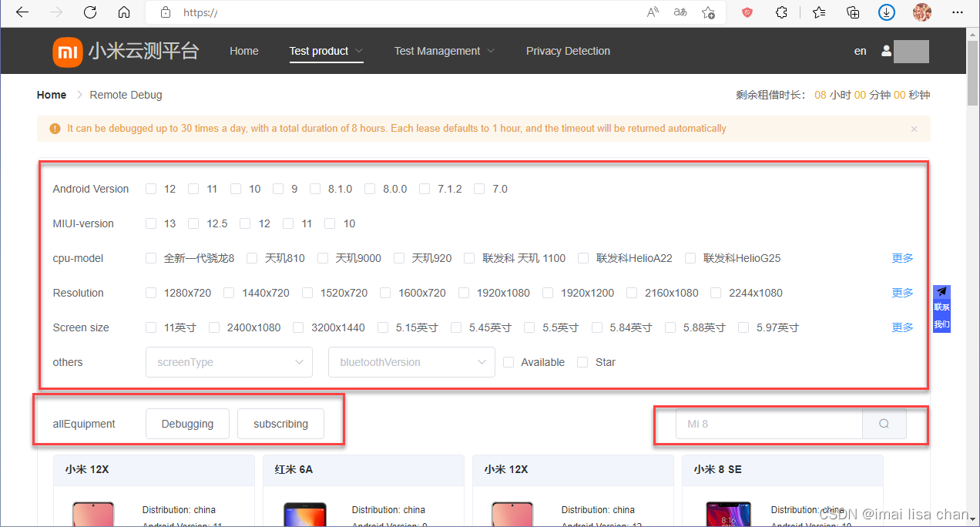Click the search magnifier button
The height and width of the screenshot is (527, 980).
coord(884,424)
